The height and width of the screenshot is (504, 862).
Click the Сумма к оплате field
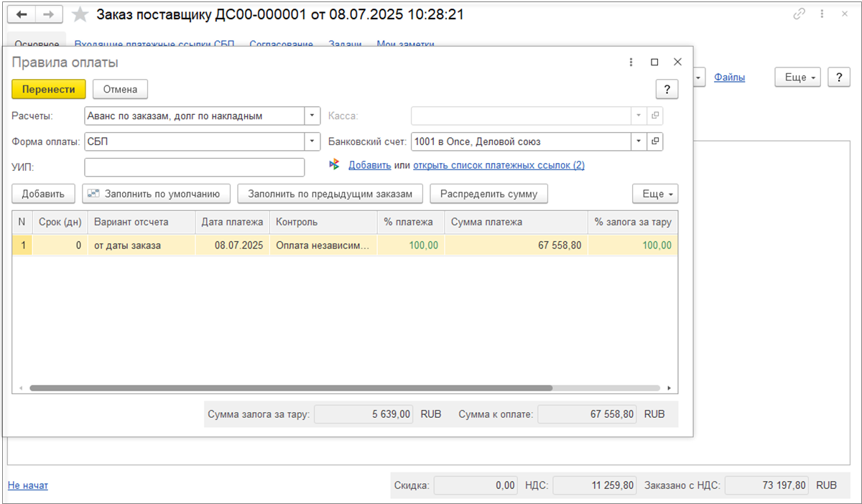(x=587, y=414)
